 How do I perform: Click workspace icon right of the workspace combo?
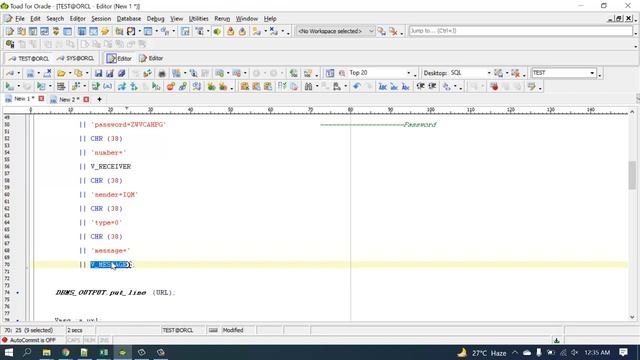point(382,31)
